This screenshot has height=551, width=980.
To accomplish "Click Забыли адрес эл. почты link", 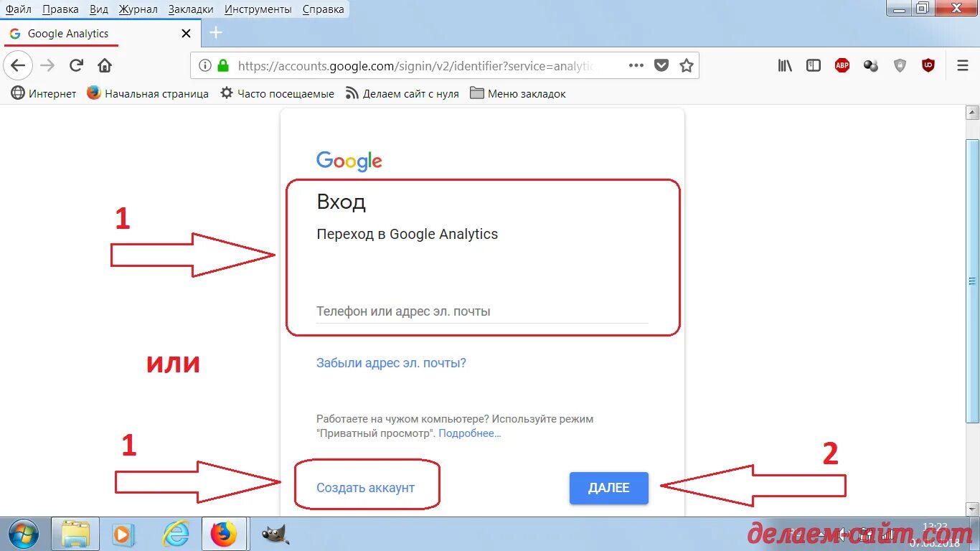I will point(391,363).
